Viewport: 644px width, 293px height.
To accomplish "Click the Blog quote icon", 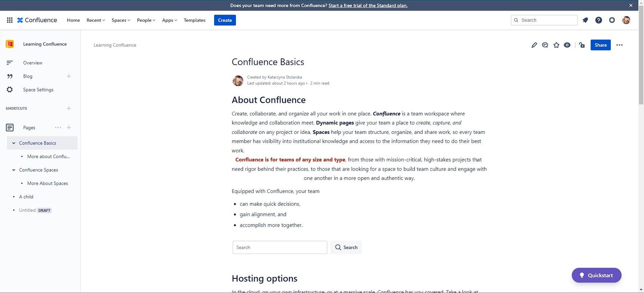I will (x=10, y=76).
